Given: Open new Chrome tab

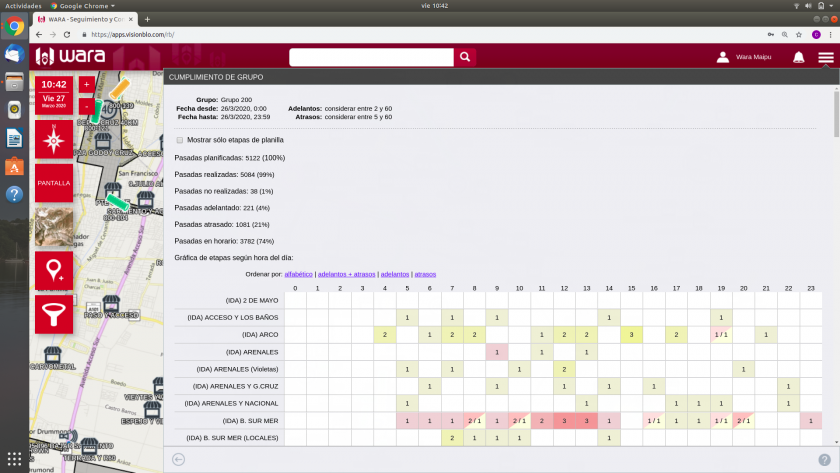Looking at the screenshot, I should [148, 19].
